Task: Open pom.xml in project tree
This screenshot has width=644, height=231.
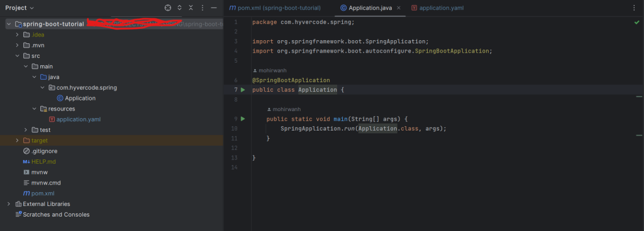Action: pyautogui.click(x=43, y=193)
